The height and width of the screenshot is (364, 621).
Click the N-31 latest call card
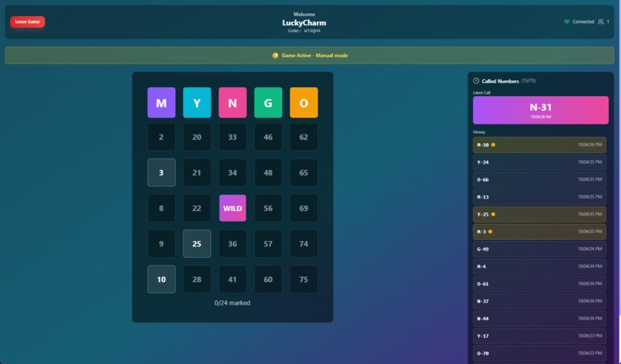(541, 110)
